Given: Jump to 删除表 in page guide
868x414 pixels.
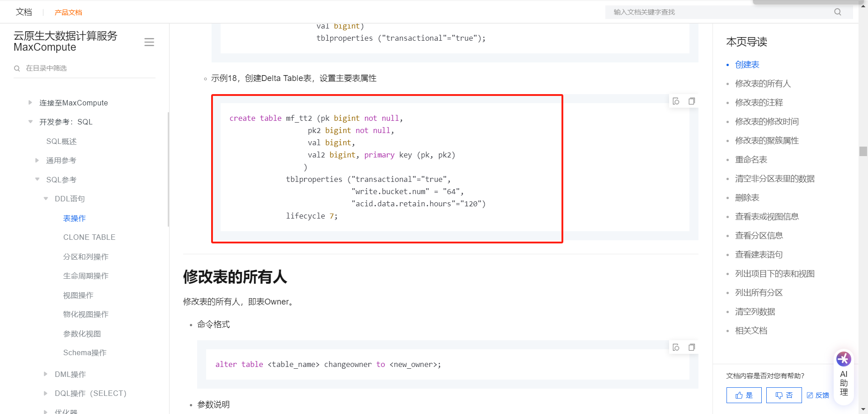Looking at the screenshot, I should (x=747, y=198).
